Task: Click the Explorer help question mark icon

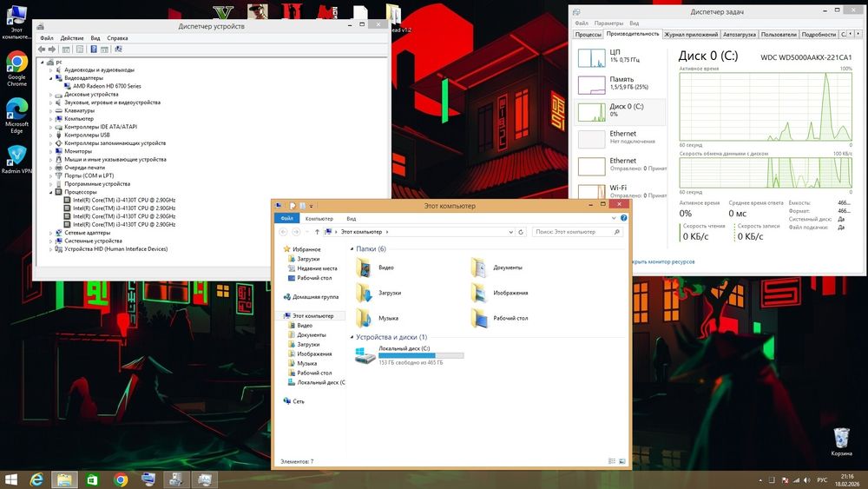Action: coord(625,219)
